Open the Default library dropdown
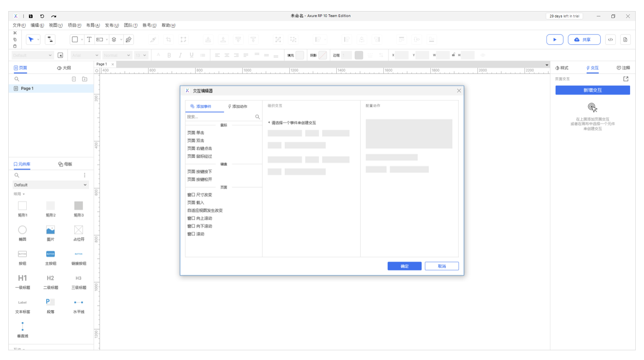The width and height of the screenshot is (644, 360). tap(51, 185)
